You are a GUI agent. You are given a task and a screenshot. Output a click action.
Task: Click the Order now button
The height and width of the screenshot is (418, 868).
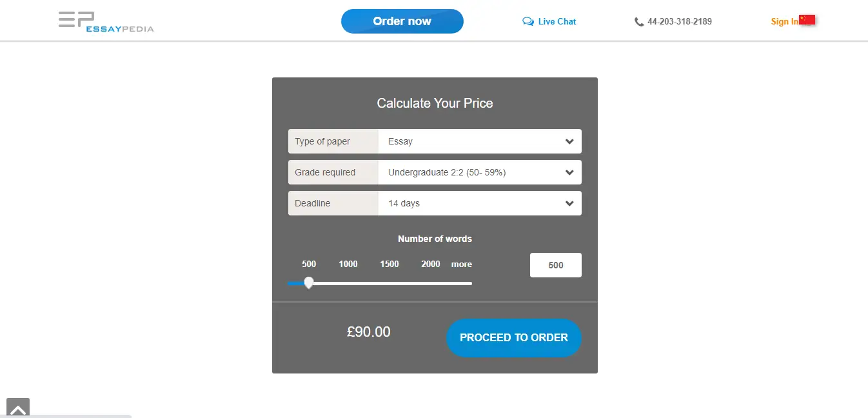pos(402,21)
